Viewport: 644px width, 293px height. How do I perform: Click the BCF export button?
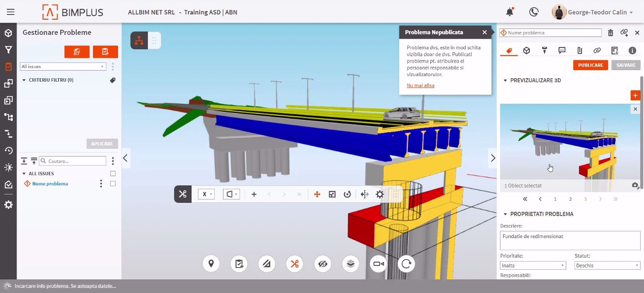coord(77,52)
